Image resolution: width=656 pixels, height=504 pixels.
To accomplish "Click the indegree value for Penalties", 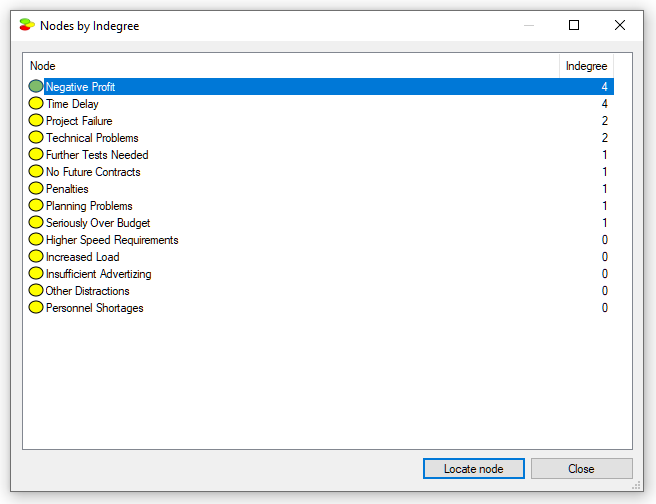I will point(605,189).
